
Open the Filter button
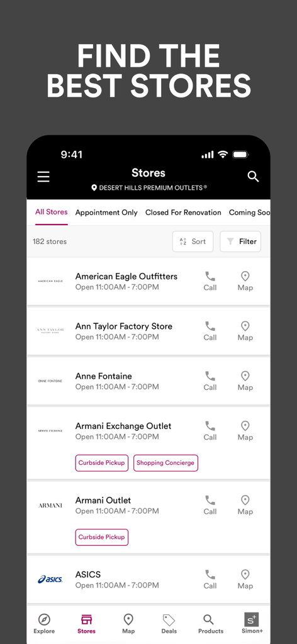[240, 241]
